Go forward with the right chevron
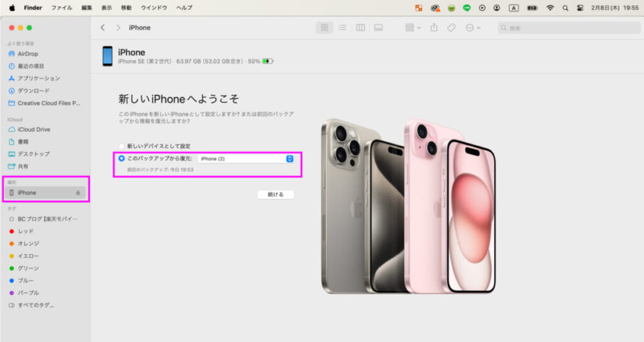 (118, 28)
